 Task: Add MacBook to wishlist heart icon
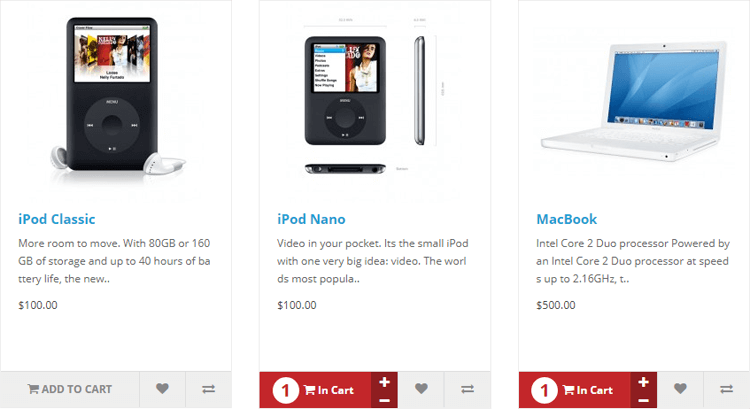click(x=680, y=389)
